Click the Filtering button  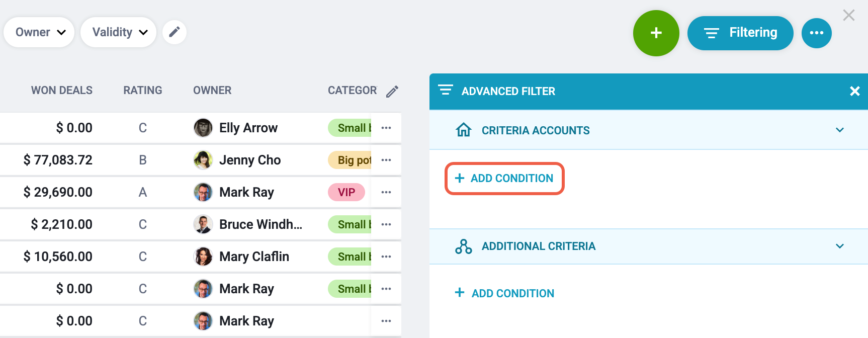[x=740, y=33]
